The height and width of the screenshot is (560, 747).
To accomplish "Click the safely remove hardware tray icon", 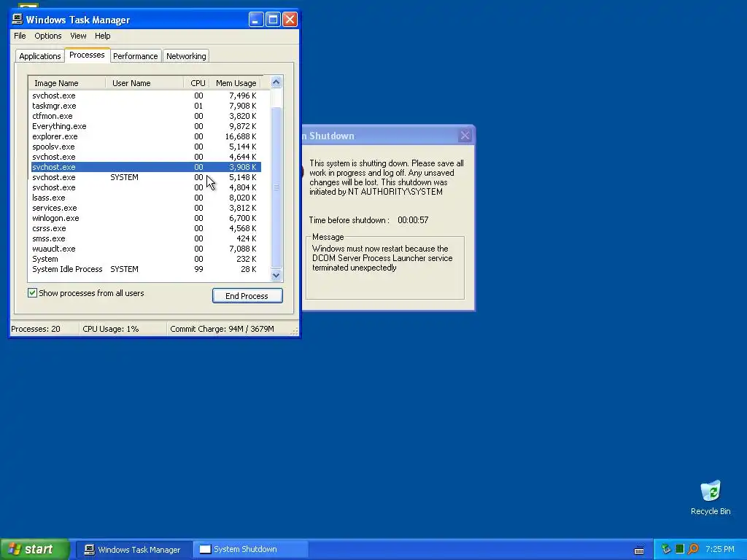I will (x=666, y=549).
